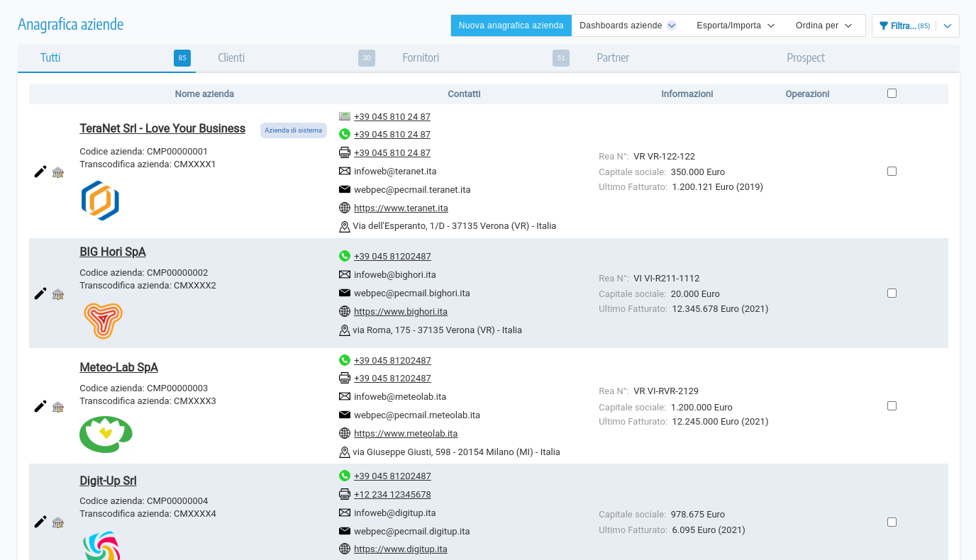Click the globe icon next to www.bighori.ita
The width and height of the screenshot is (976, 560).
(x=345, y=310)
